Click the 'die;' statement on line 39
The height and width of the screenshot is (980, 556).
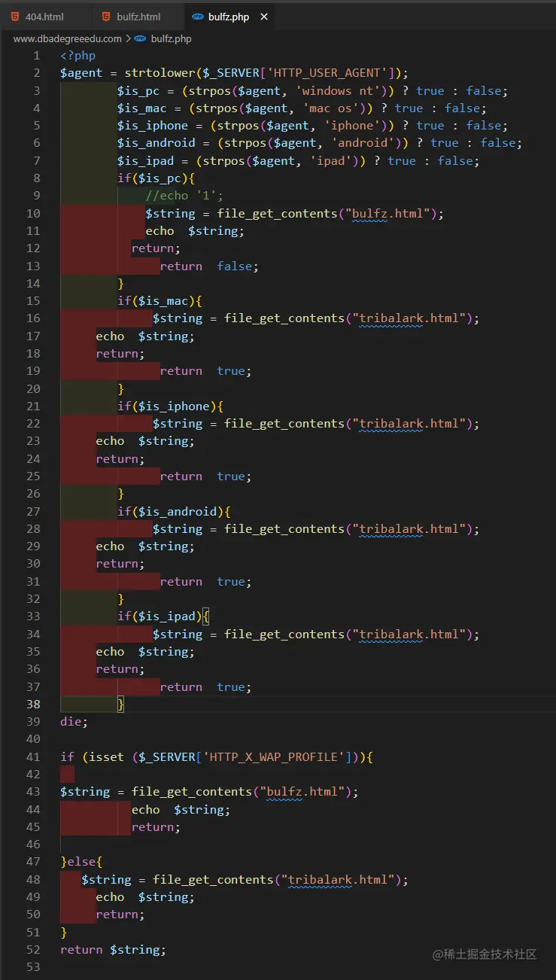tap(74, 722)
